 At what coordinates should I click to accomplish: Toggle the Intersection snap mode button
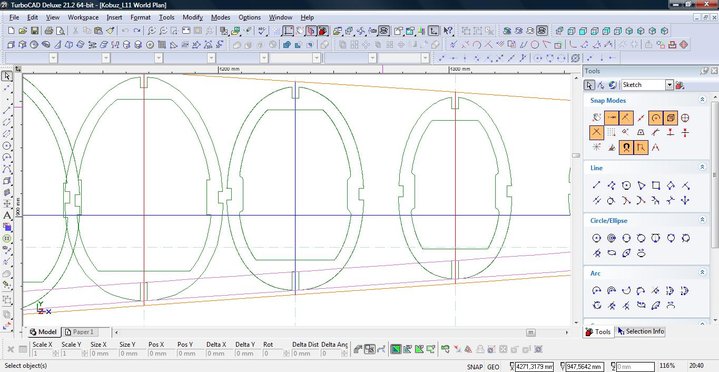coord(597,133)
